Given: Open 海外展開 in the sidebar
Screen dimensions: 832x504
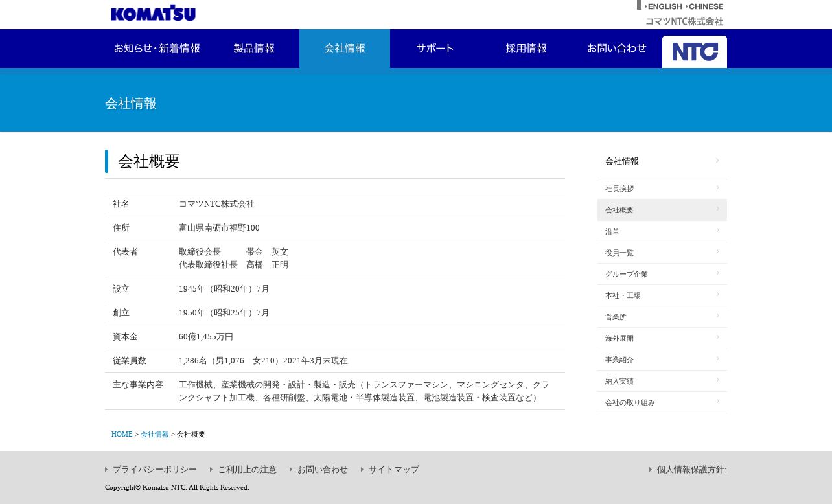Looking at the screenshot, I should (662, 338).
